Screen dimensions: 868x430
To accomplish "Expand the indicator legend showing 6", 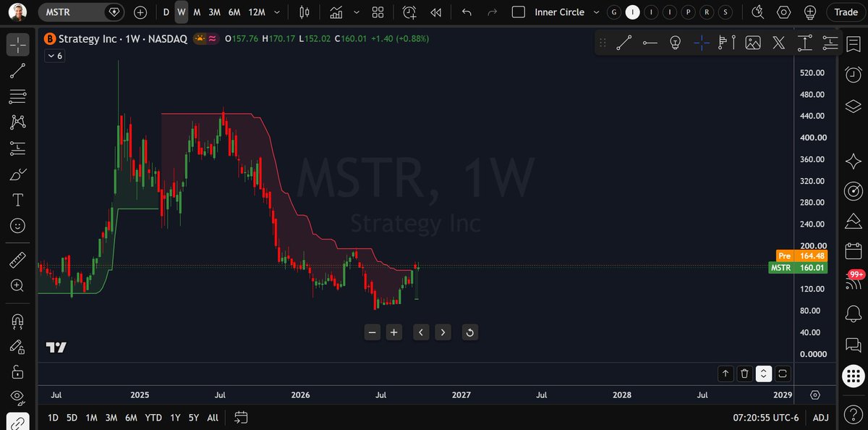I will 54,56.
